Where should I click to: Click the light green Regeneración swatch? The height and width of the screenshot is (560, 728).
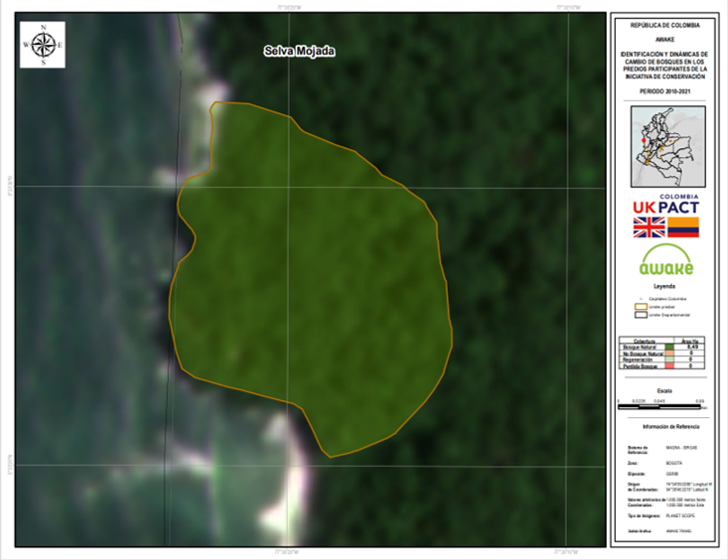click(669, 359)
